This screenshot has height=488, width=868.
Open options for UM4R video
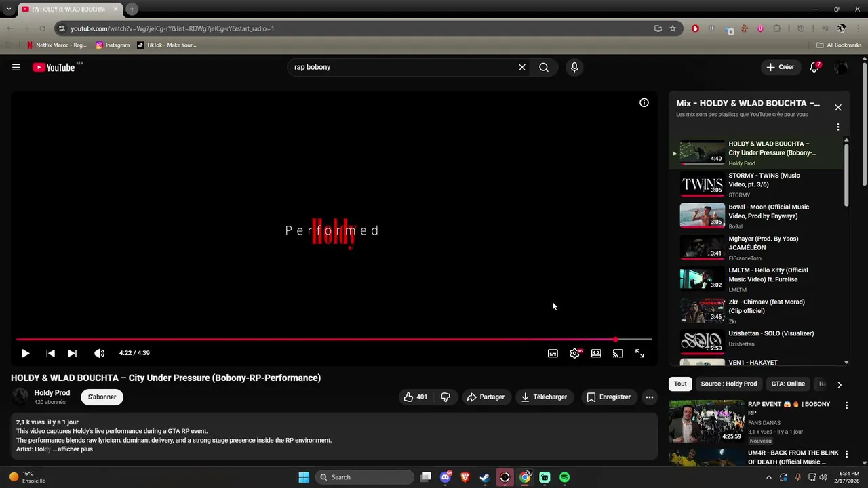(846, 454)
